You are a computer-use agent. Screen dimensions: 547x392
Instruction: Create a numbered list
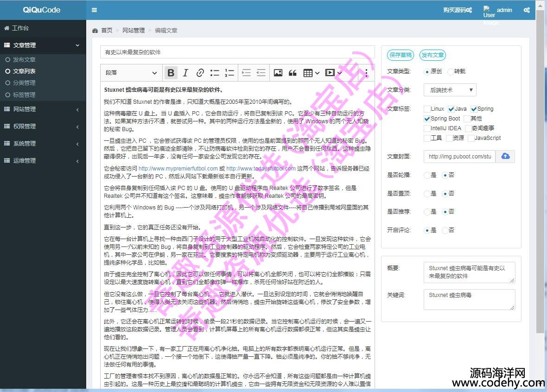point(229,73)
